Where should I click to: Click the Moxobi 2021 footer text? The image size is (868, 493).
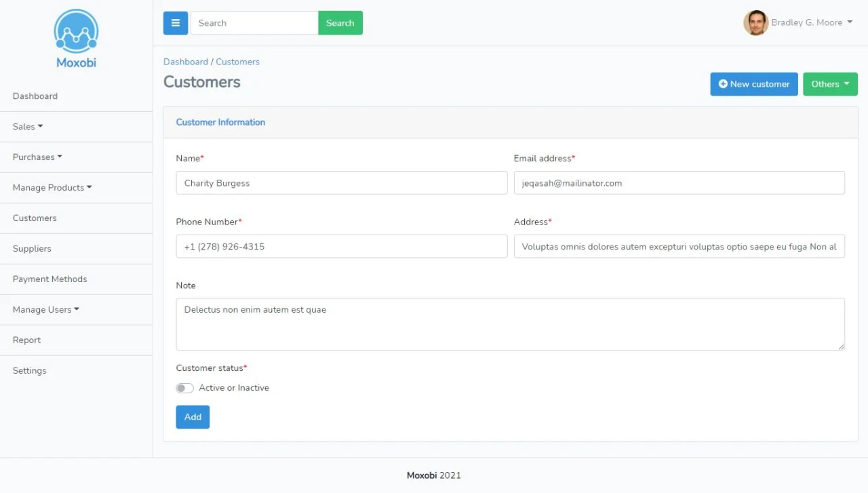(434, 475)
